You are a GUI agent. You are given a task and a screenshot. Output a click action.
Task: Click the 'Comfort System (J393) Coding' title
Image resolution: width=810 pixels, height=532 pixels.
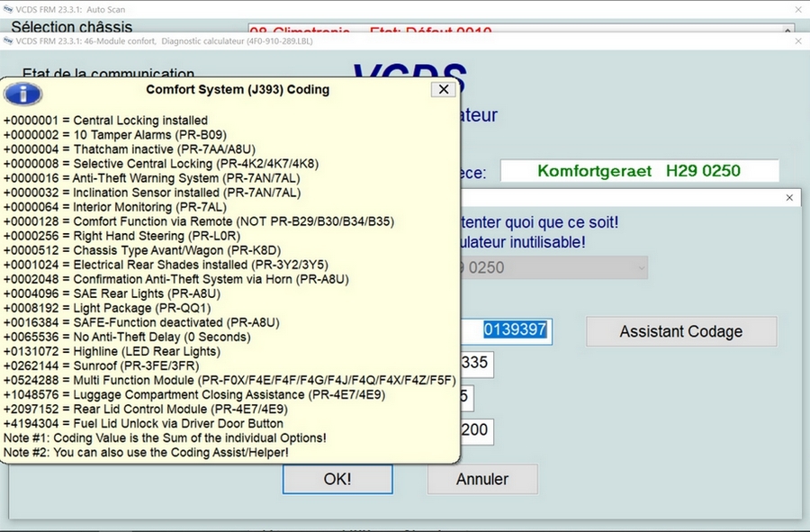point(238,89)
